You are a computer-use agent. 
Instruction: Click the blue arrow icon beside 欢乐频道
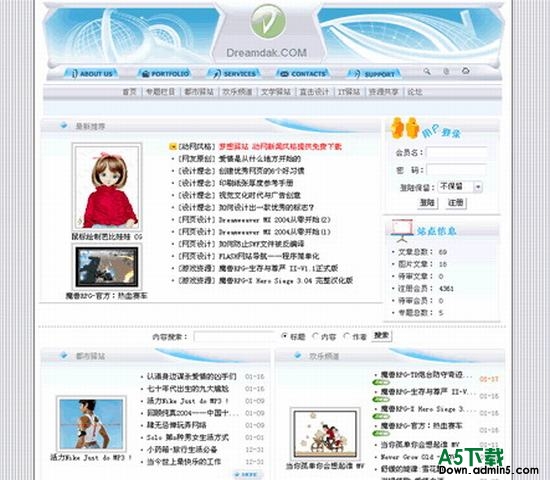298,355
